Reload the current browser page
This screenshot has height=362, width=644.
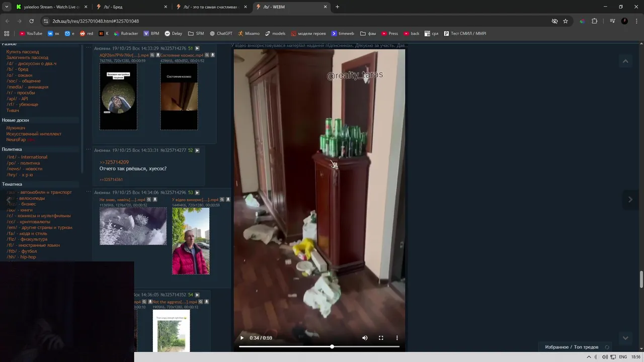[x=31, y=21]
